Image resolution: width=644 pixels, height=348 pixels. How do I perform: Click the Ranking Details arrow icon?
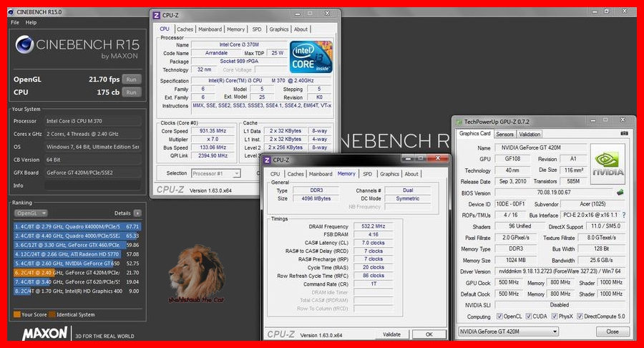(x=137, y=213)
